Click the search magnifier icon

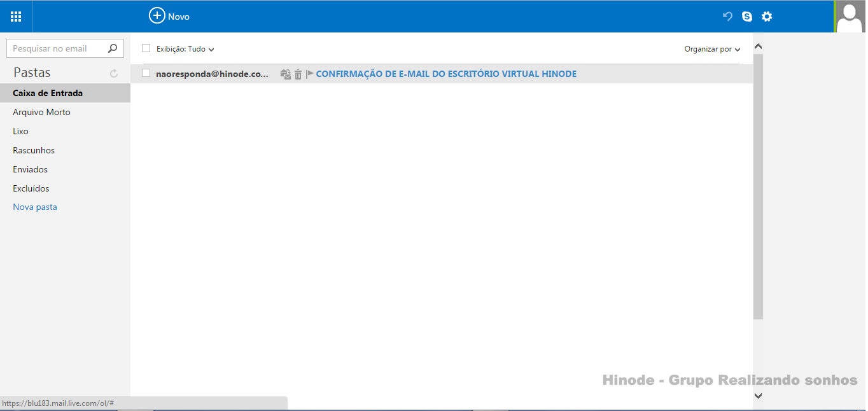click(x=113, y=48)
